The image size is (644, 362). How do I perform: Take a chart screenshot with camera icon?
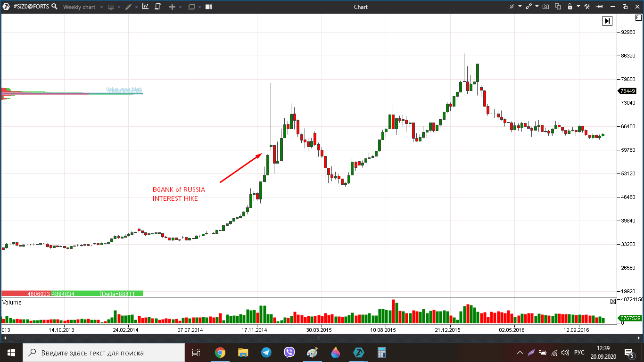point(545,7)
